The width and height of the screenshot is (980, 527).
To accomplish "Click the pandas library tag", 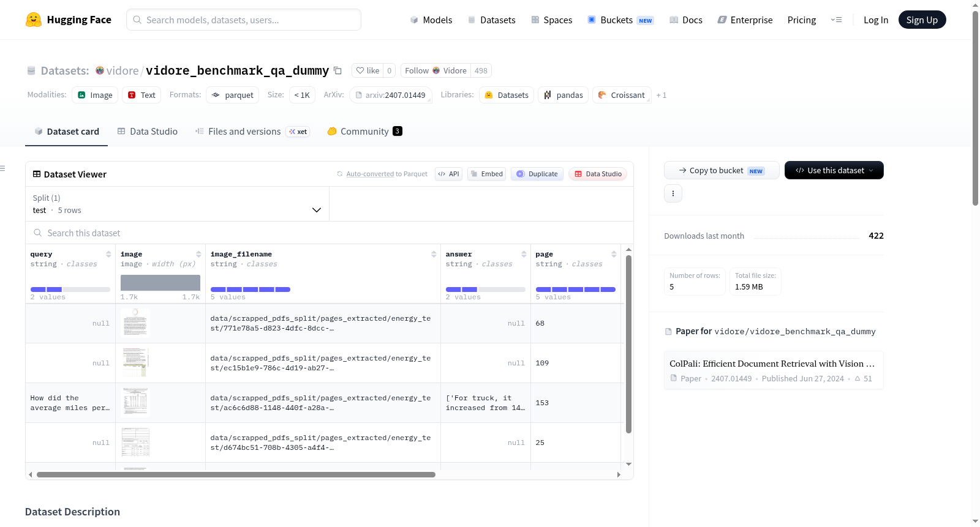I will click(x=563, y=95).
